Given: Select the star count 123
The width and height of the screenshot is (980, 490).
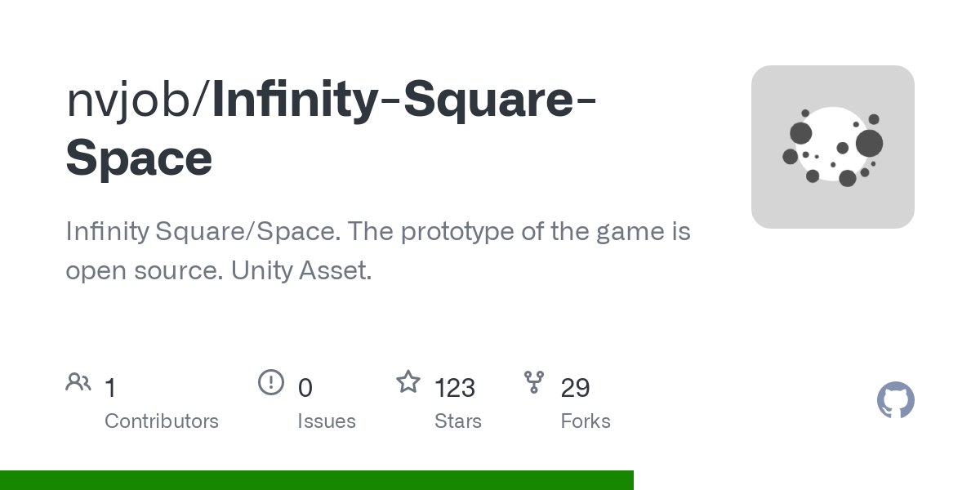Looking at the screenshot, I should point(455,387).
